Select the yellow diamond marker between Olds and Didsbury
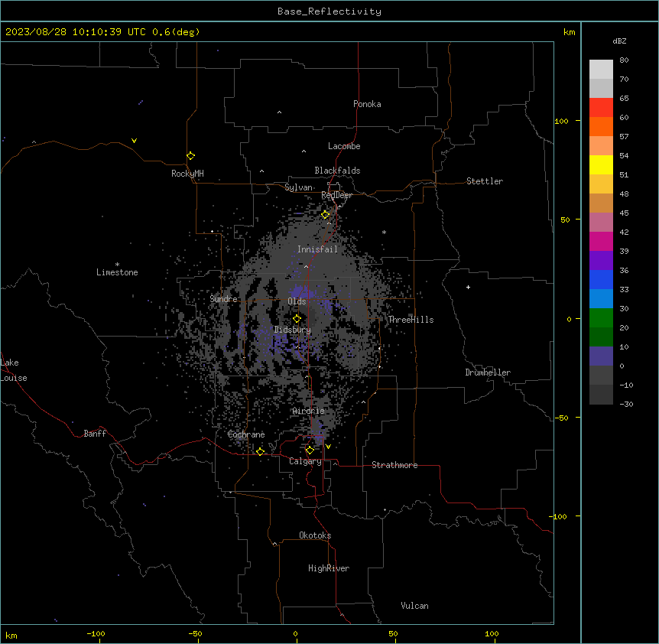The width and height of the screenshot is (659, 644). pyautogui.click(x=297, y=319)
